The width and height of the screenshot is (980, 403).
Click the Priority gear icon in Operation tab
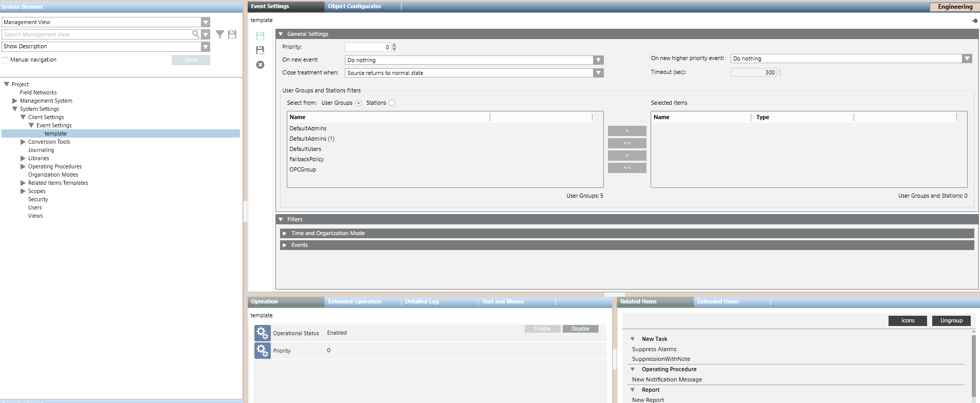[262, 351]
